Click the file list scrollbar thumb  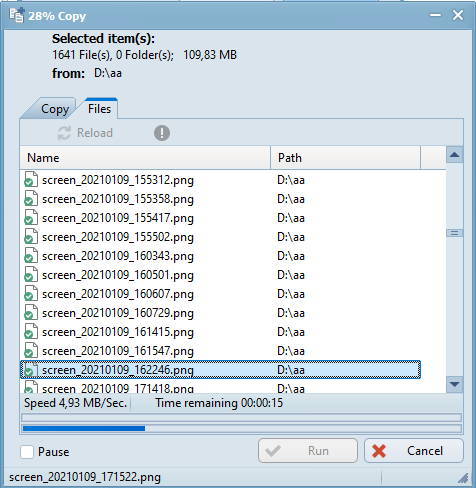coord(454,233)
